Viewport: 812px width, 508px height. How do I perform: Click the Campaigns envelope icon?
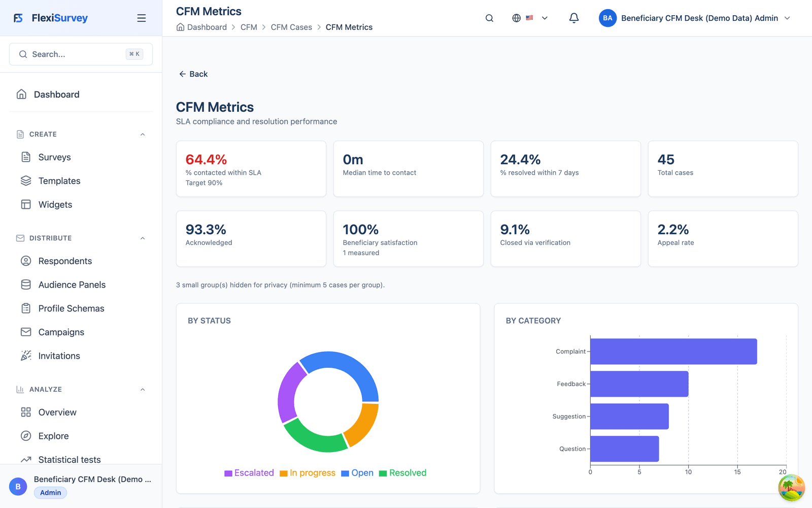pos(26,332)
